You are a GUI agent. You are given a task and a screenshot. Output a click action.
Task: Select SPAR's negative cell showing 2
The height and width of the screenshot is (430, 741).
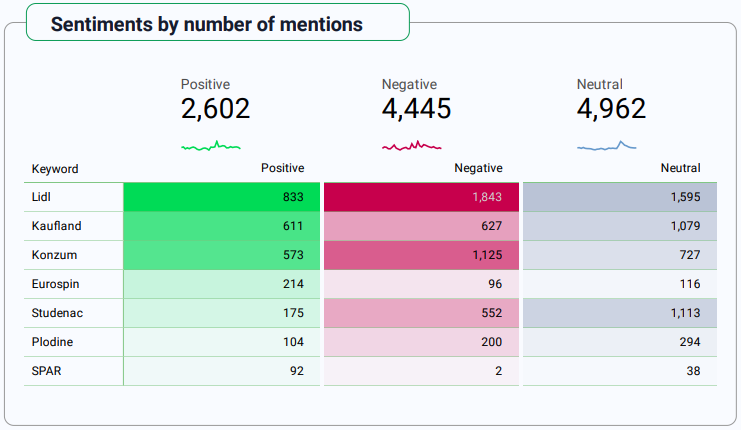(x=421, y=371)
